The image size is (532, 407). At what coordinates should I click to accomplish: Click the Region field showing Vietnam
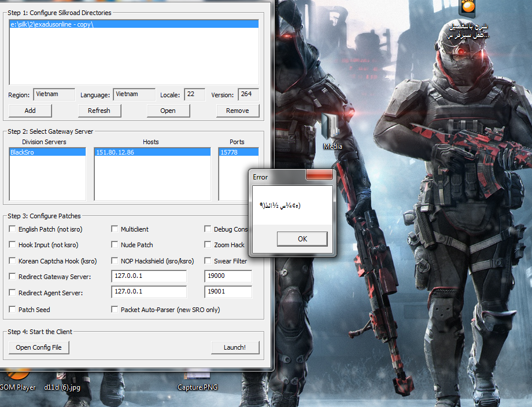54,94
